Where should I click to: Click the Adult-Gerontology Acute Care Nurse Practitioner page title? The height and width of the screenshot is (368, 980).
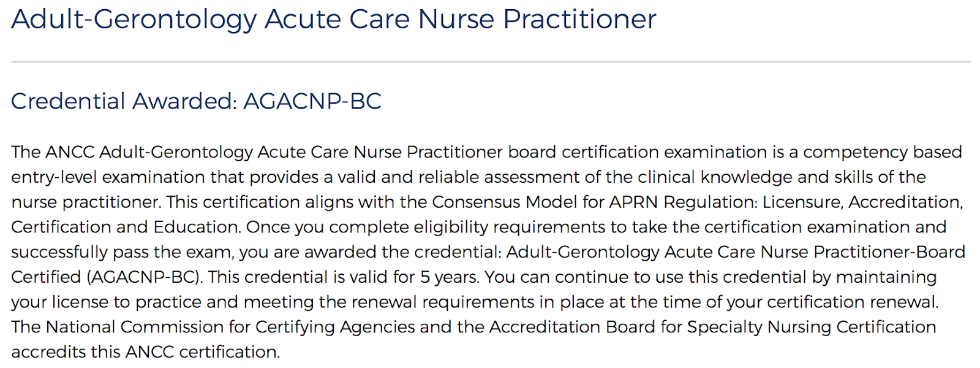coord(334,20)
